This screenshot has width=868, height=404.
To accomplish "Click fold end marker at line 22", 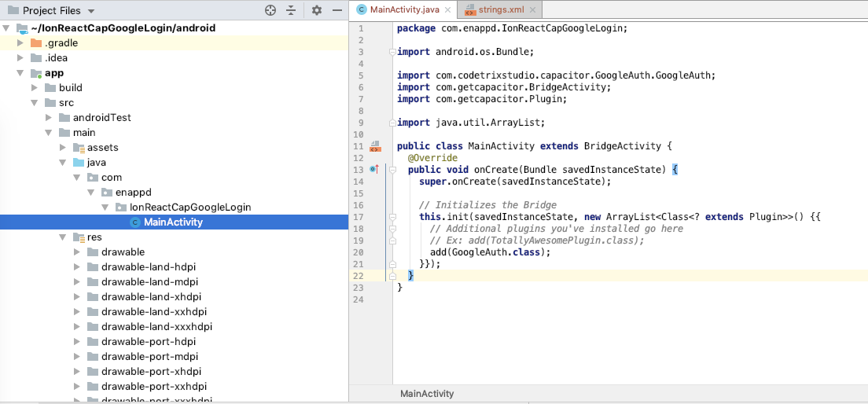I will coord(392,275).
